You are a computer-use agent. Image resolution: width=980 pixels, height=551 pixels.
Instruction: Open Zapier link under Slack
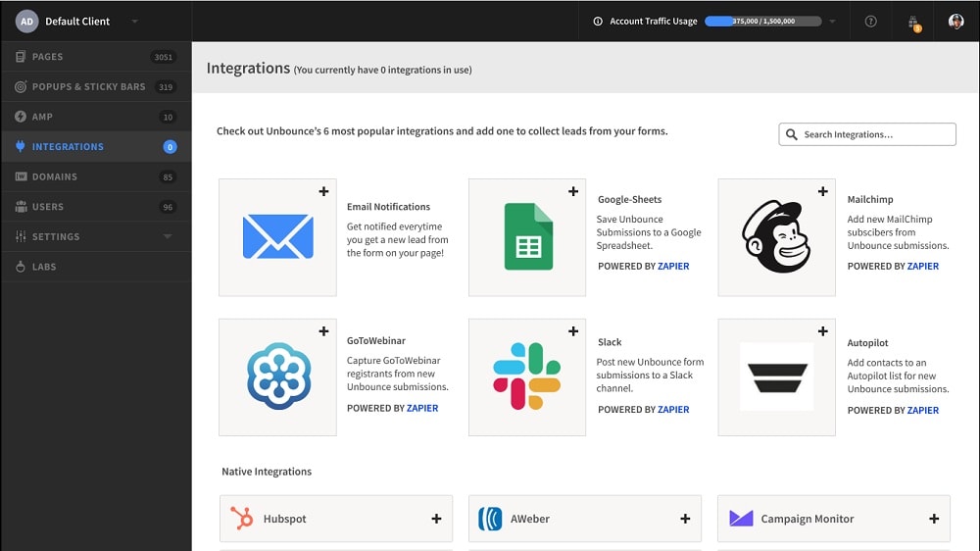(x=673, y=409)
